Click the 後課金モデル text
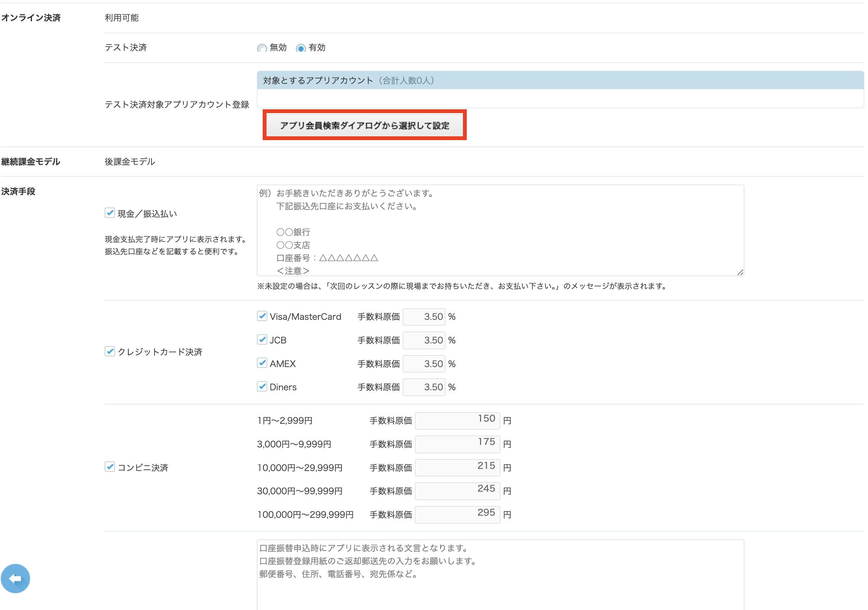The width and height of the screenshot is (868, 610). [x=130, y=162]
